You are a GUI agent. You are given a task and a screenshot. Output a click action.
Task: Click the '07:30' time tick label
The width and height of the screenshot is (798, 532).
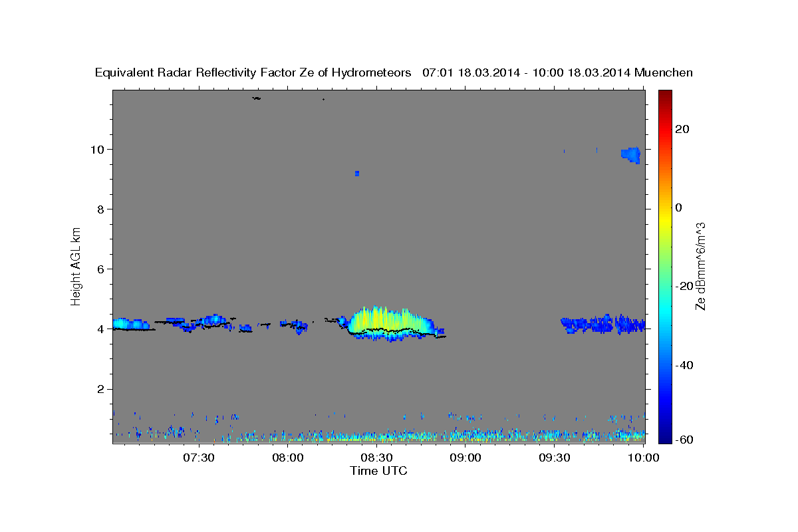(x=198, y=458)
